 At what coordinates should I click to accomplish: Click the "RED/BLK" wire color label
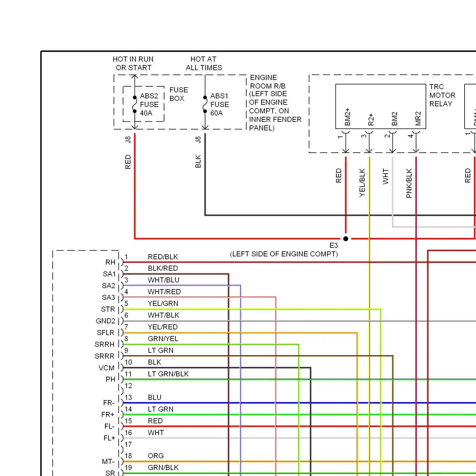pos(163,257)
